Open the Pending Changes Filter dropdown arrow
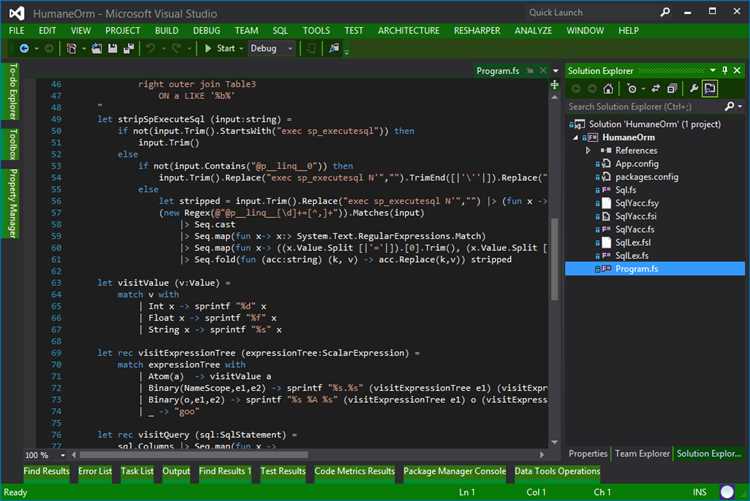The image size is (750, 501). (x=643, y=89)
